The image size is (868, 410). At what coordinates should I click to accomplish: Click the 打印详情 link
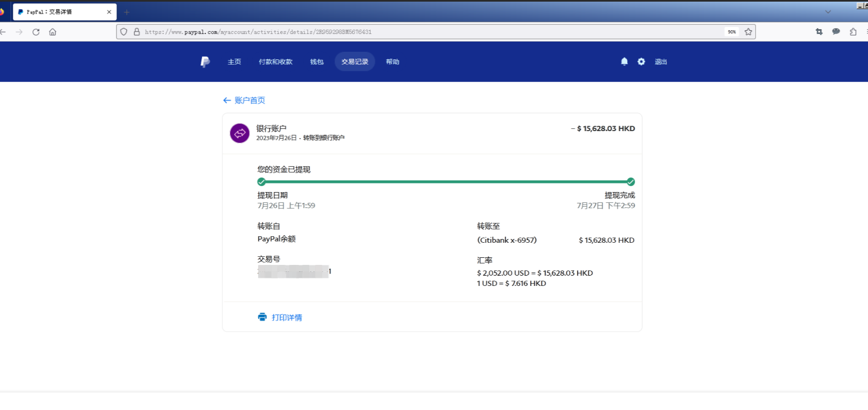(x=287, y=318)
